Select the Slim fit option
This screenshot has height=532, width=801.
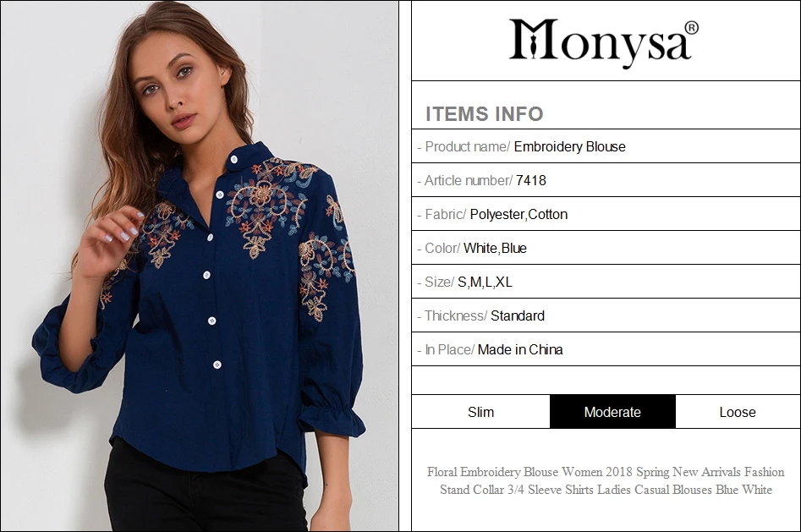tap(480, 412)
